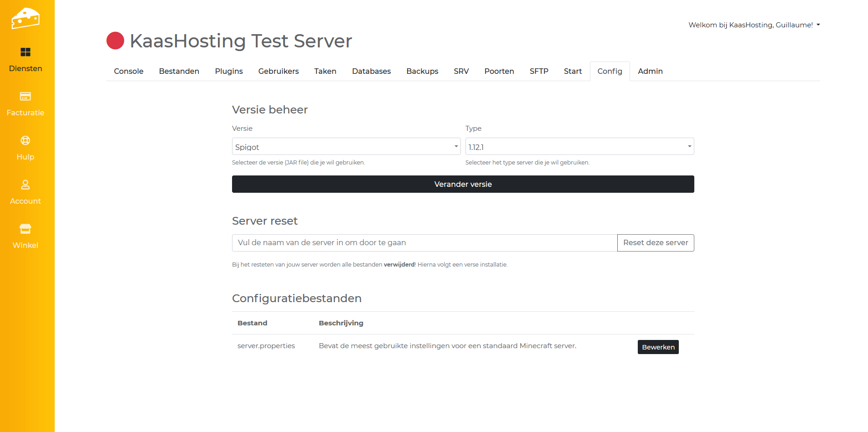Viewport: 868px width, 432px height.
Task: Click the Reset deze server button
Action: coord(656,243)
